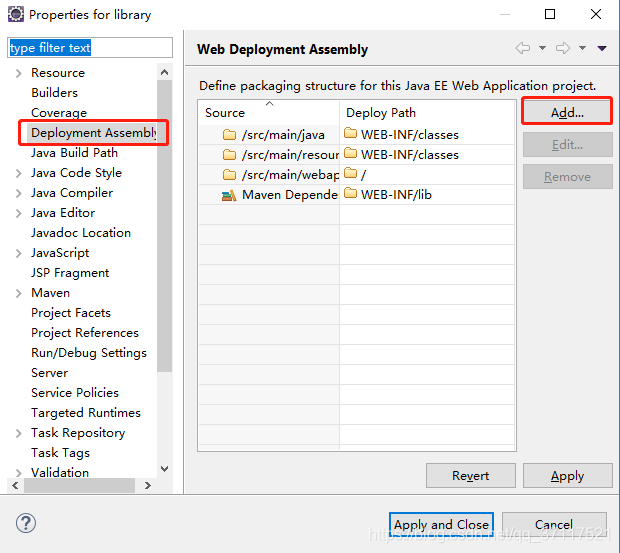
Task: Open the forward history dropdown arrow
Action: click(x=582, y=48)
